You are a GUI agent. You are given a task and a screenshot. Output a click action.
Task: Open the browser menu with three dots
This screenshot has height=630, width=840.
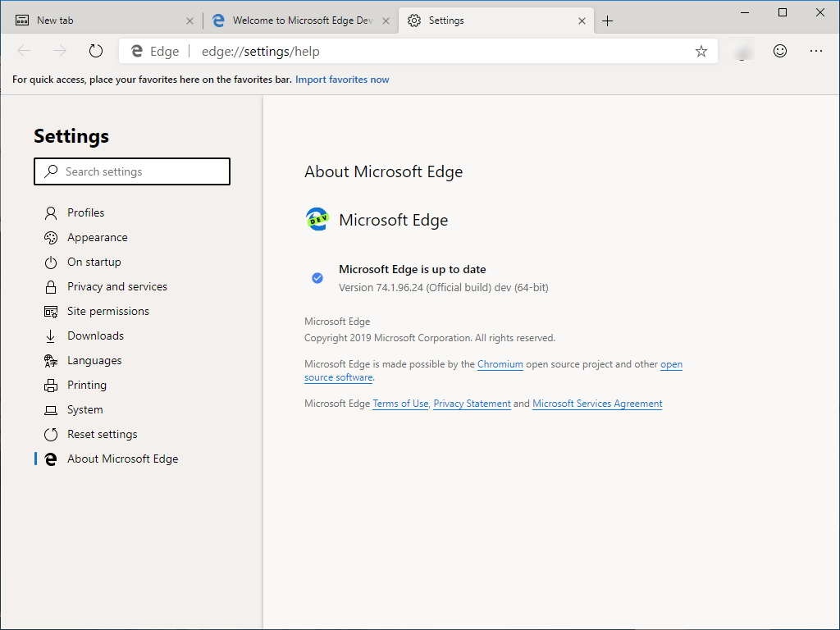point(815,51)
